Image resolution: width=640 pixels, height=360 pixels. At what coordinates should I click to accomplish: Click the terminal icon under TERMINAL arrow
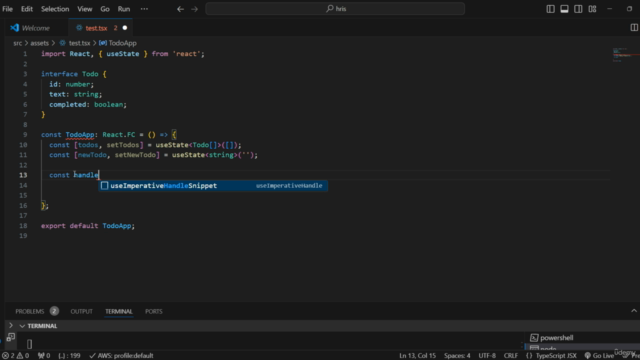click(x=11, y=337)
